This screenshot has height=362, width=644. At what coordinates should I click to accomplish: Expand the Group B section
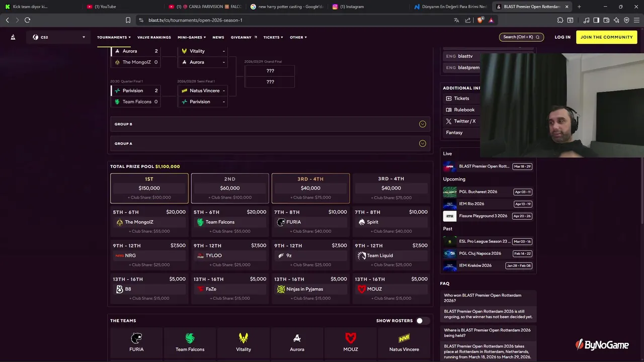(x=269, y=124)
